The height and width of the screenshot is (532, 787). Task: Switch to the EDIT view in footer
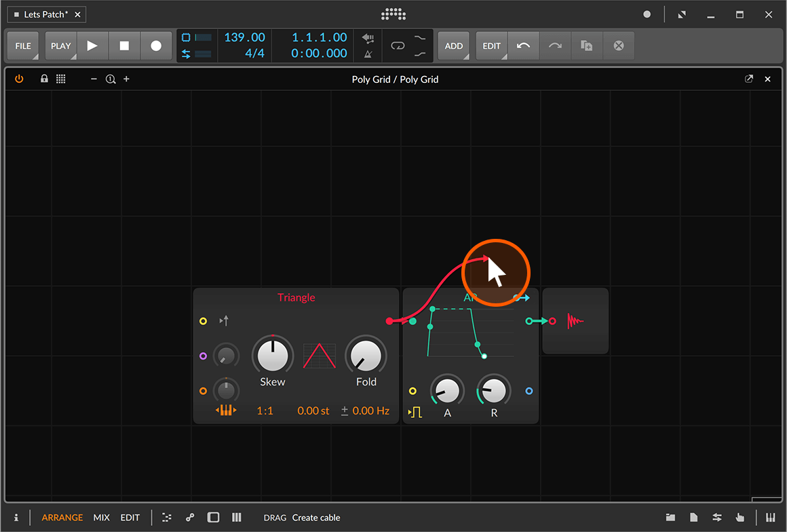click(130, 518)
